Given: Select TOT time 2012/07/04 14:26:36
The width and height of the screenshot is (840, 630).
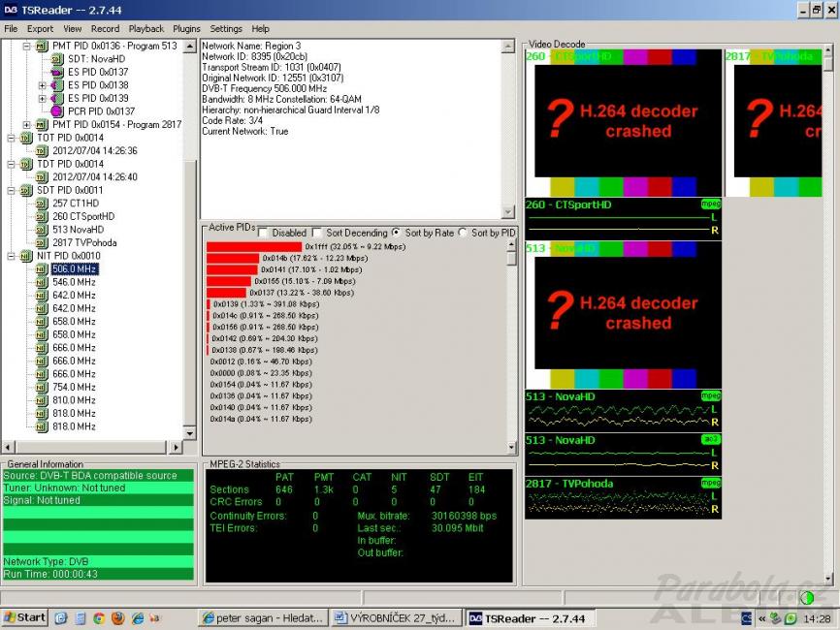Looking at the screenshot, I should (x=95, y=151).
